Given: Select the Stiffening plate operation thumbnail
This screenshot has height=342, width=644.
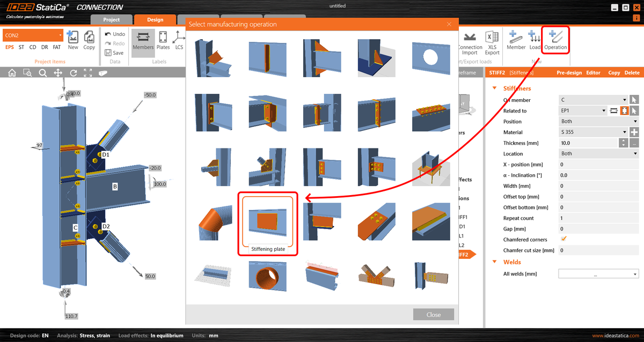Looking at the screenshot, I should tap(268, 221).
